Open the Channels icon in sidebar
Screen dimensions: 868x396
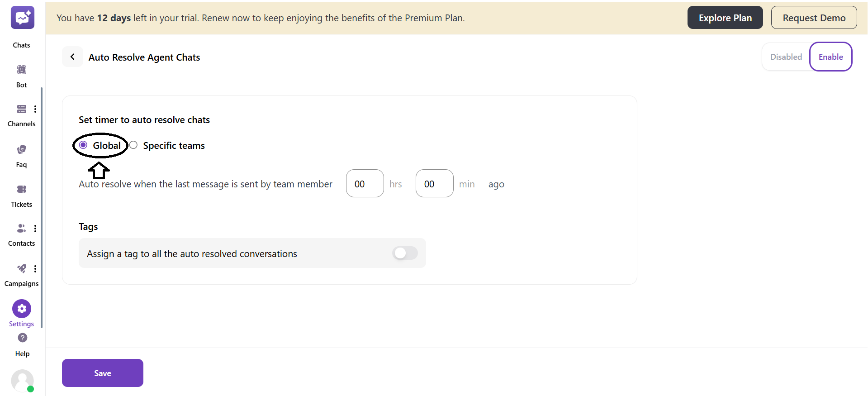(21, 109)
